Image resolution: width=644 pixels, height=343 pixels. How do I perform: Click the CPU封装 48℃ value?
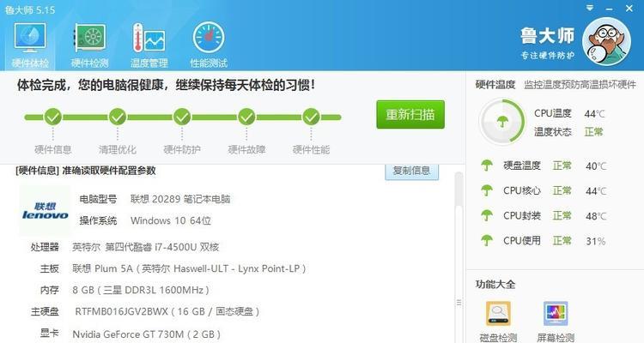coord(596,216)
